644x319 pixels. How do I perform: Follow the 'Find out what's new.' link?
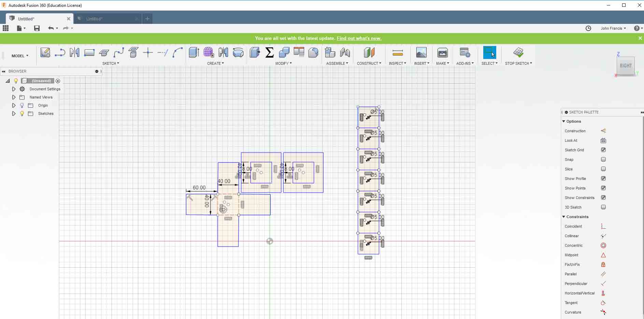[x=359, y=39]
